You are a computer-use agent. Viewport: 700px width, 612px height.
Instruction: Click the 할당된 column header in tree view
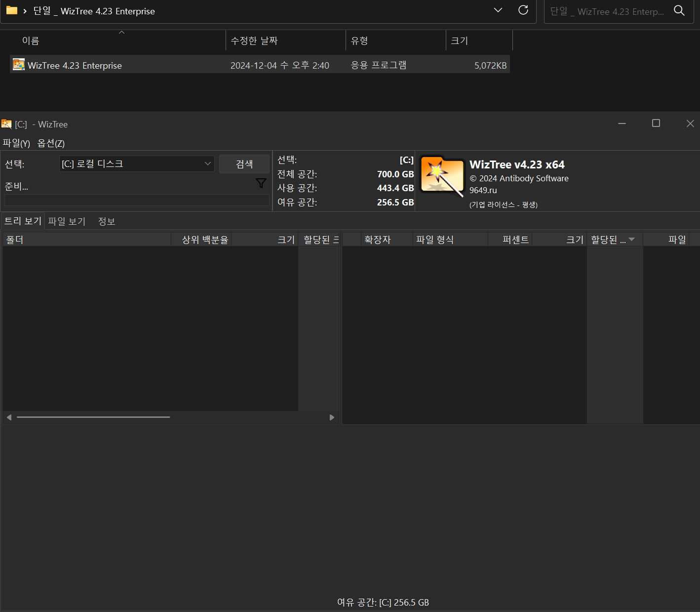coord(319,240)
